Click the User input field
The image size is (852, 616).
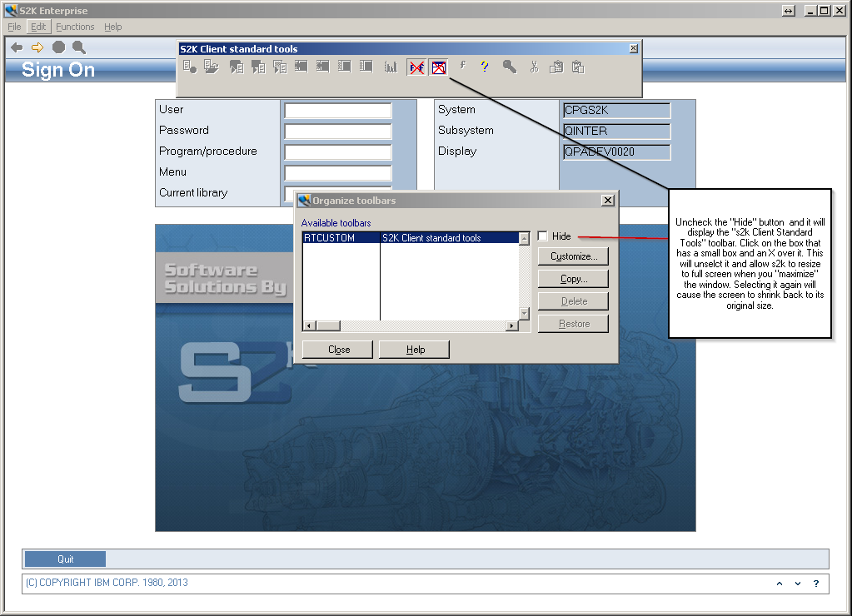[338, 111]
